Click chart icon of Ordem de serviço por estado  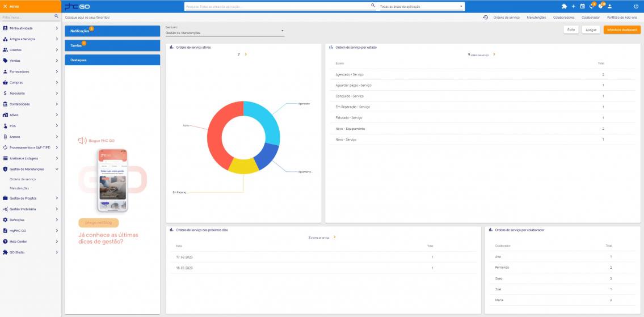(x=331, y=47)
